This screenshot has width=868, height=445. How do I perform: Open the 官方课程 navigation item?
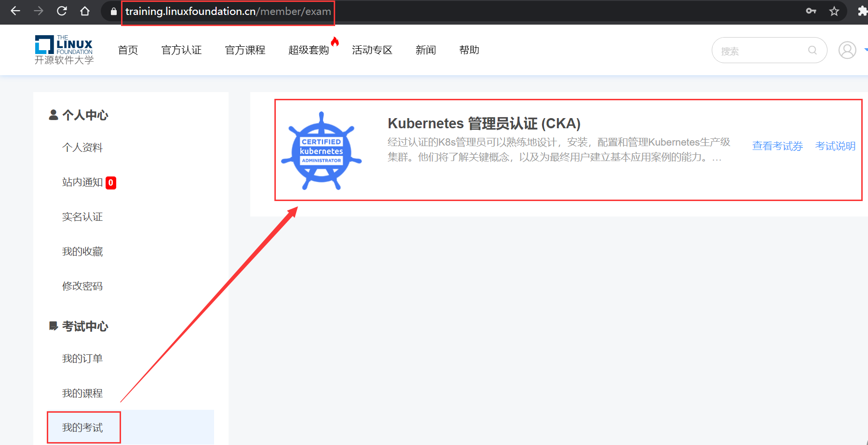coord(245,50)
